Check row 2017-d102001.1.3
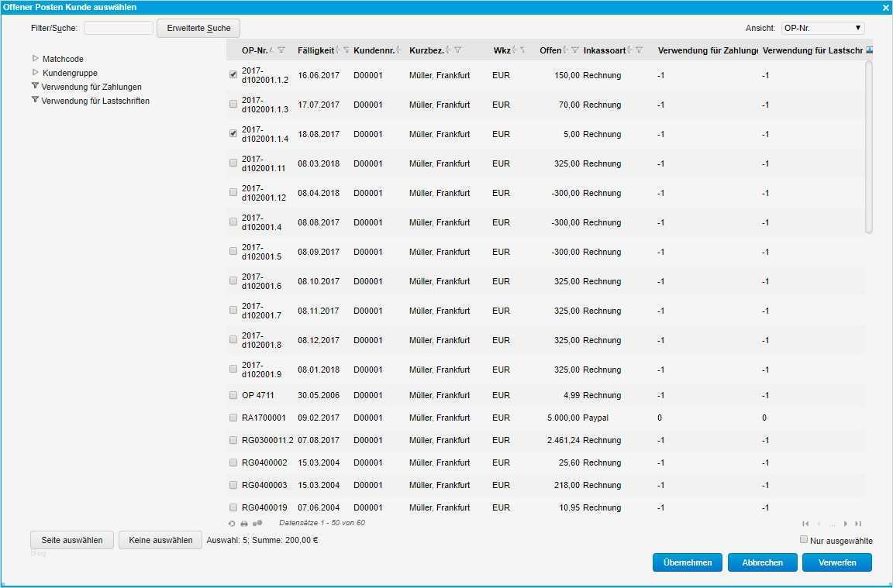This screenshot has height=588, width=893. coord(233,104)
